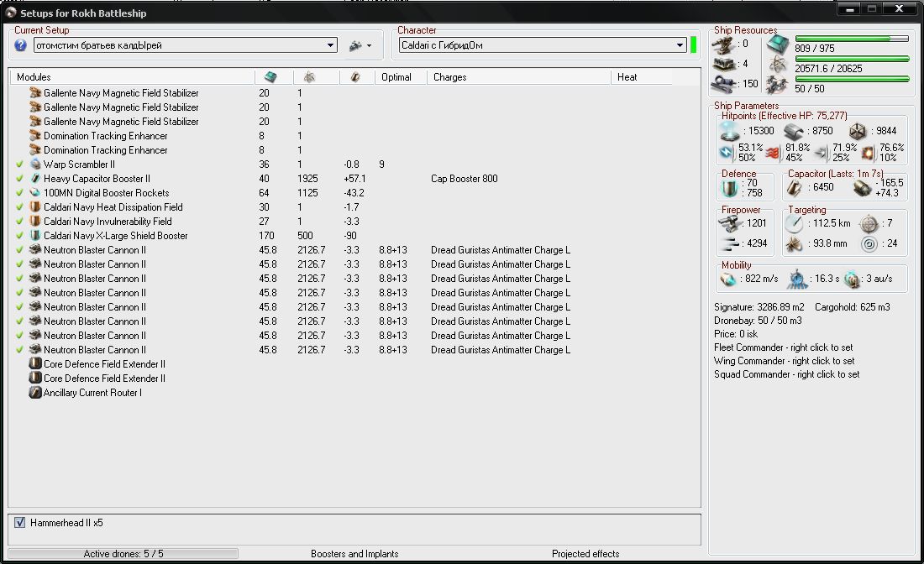The image size is (924, 564).
Task: Sort by the Charges column header
Action: pyautogui.click(x=518, y=77)
